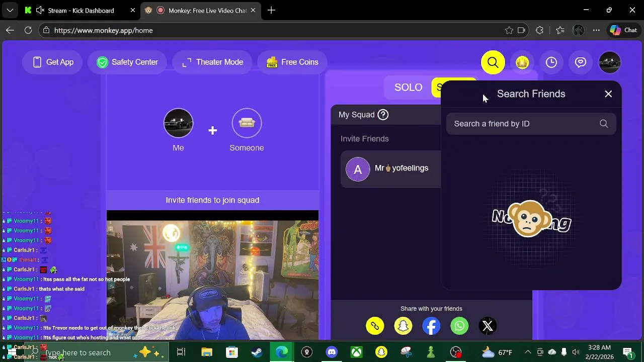The image size is (644, 362).
Task: Open Discord from the taskbar
Action: [332, 352]
